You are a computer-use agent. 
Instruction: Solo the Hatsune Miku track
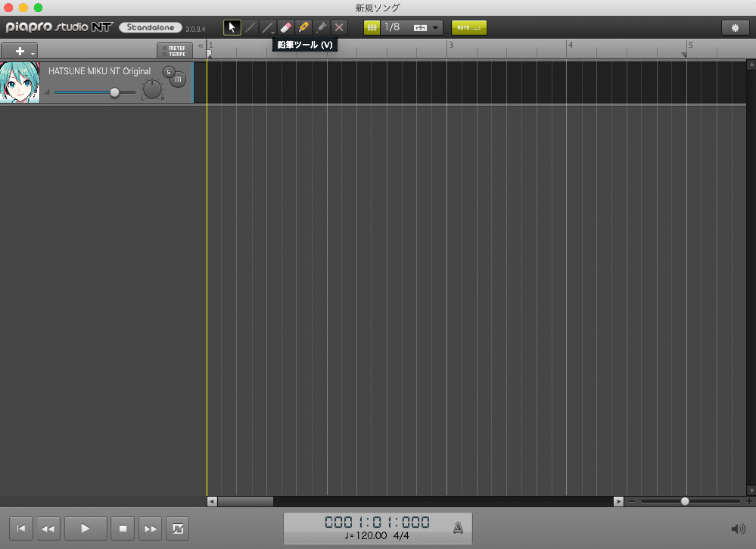(168, 72)
